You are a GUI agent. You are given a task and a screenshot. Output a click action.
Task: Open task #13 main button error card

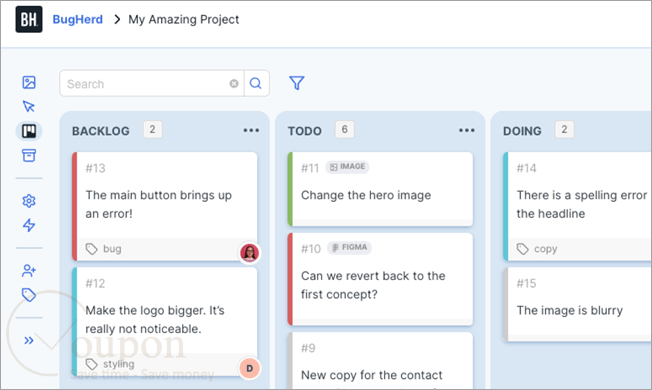pyautogui.click(x=165, y=206)
